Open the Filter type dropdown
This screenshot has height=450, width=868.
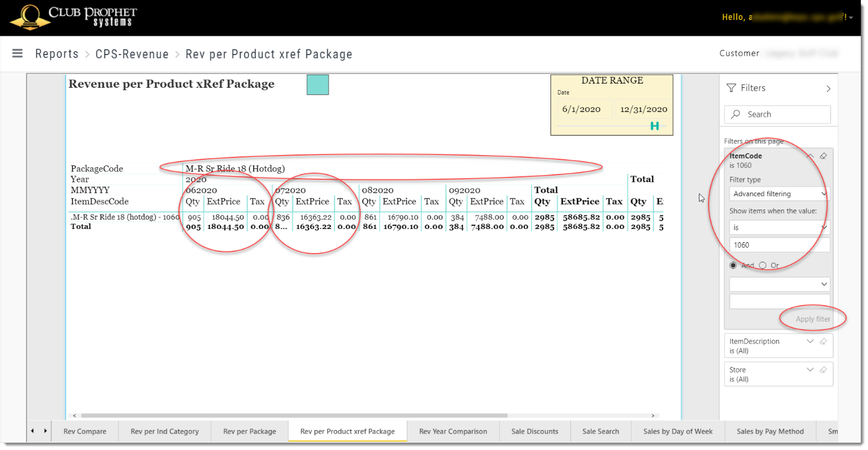(x=780, y=194)
